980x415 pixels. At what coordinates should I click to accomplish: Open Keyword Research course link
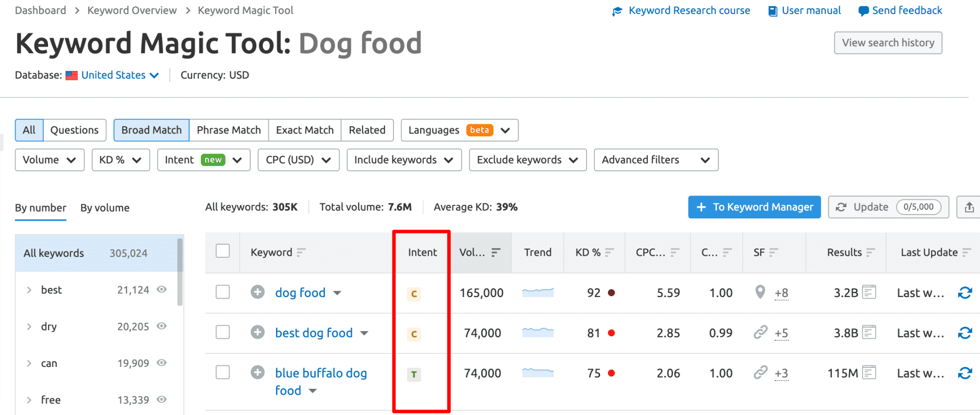[681, 11]
